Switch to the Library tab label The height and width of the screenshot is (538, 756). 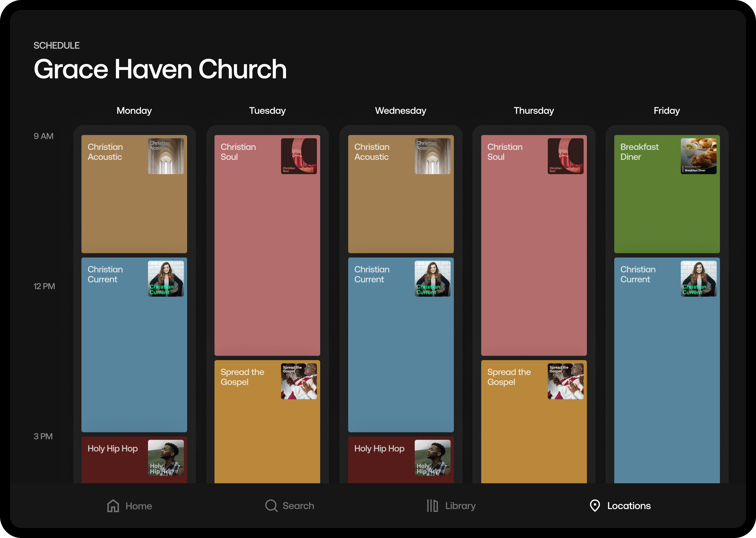[x=460, y=506]
